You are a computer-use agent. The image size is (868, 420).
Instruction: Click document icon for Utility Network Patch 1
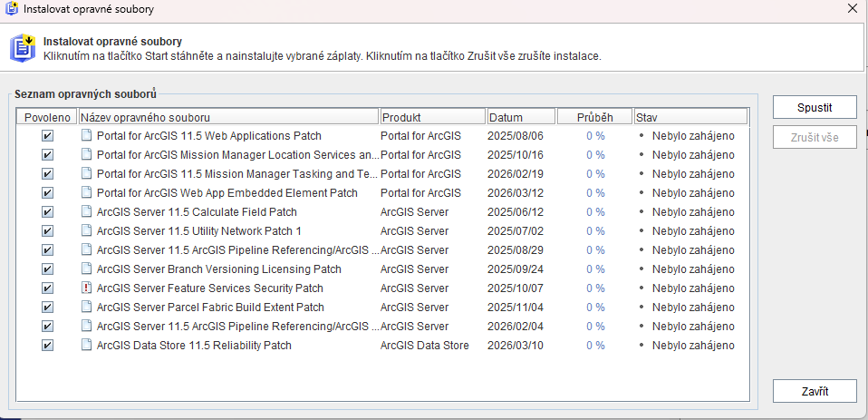[x=86, y=231]
